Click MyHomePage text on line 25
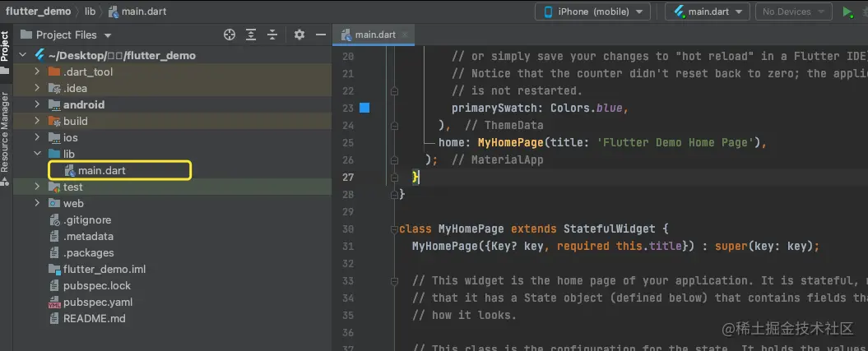Screen dimensions: 868x351 click(510, 142)
